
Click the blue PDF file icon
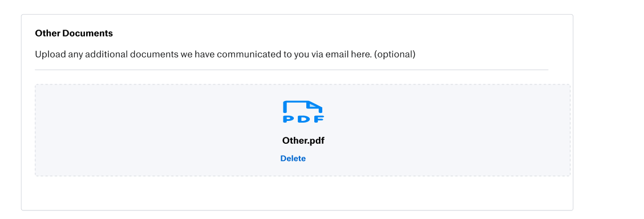point(303,112)
